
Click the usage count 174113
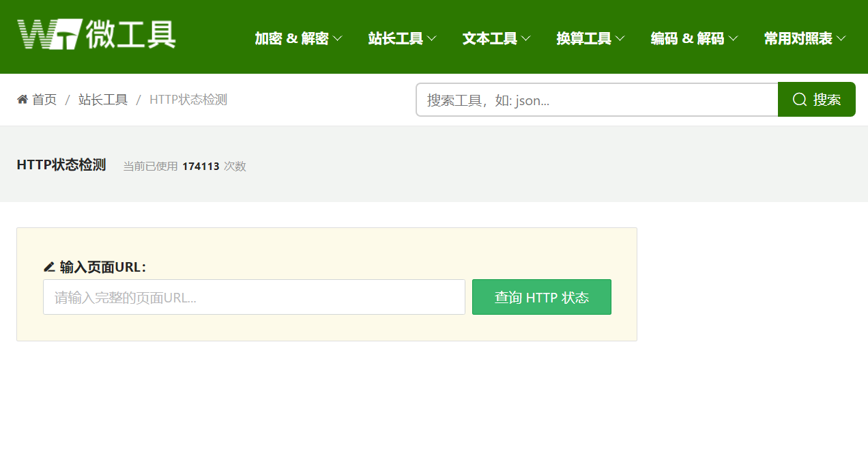click(201, 166)
